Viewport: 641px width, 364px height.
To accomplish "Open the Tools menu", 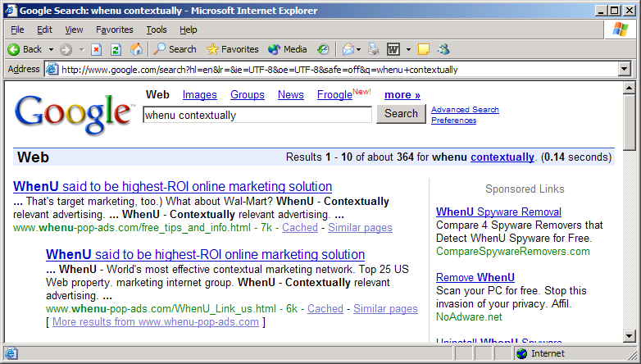I will coord(157,30).
